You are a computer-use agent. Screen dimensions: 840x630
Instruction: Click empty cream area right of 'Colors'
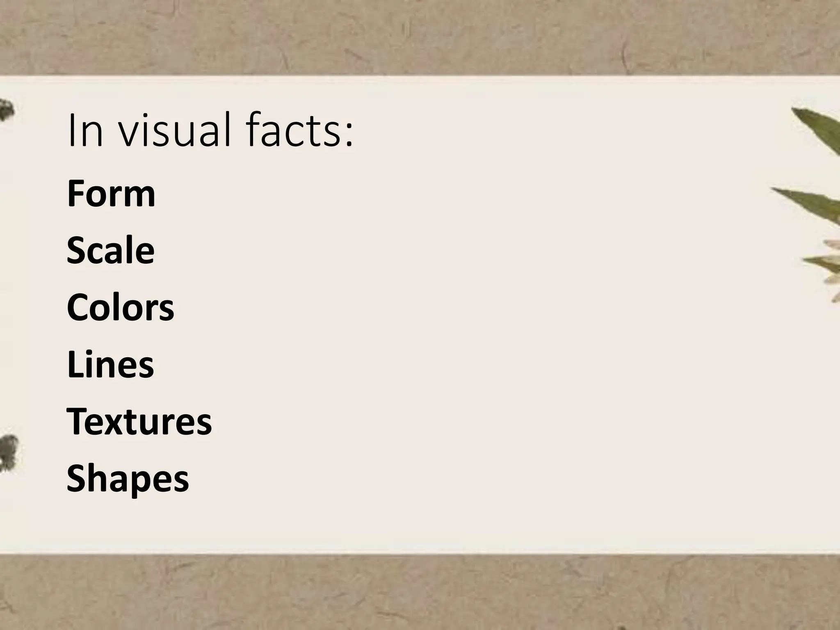click(451, 307)
